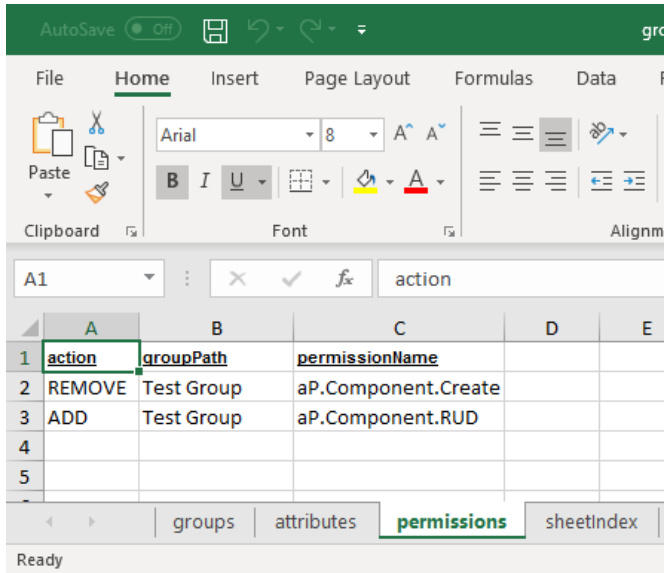Click the Cut scissors icon
The width and height of the screenshot is (669, 573).
(97, 123)
